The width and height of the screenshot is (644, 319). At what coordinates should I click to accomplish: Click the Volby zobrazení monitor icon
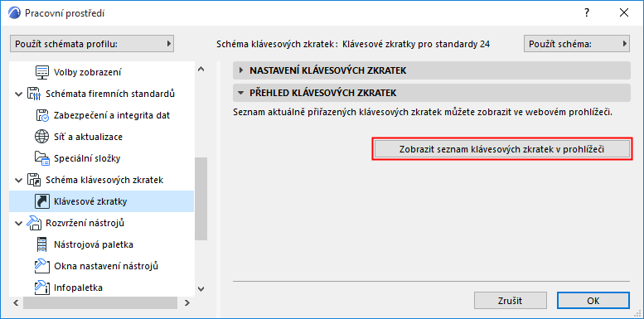(x=42, y=72)
